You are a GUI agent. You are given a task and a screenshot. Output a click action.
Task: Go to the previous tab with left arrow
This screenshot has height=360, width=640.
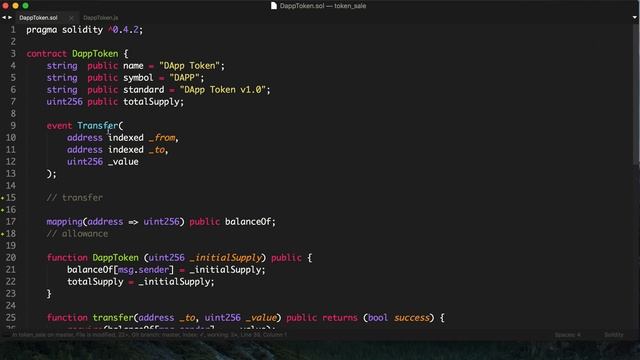click(x=4, y=18)
